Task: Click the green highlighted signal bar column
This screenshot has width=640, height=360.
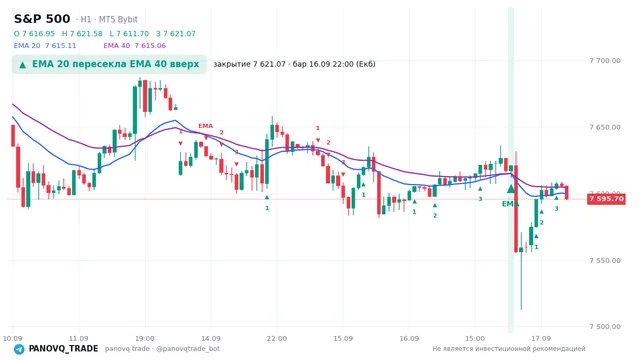Action: point(511,170)
